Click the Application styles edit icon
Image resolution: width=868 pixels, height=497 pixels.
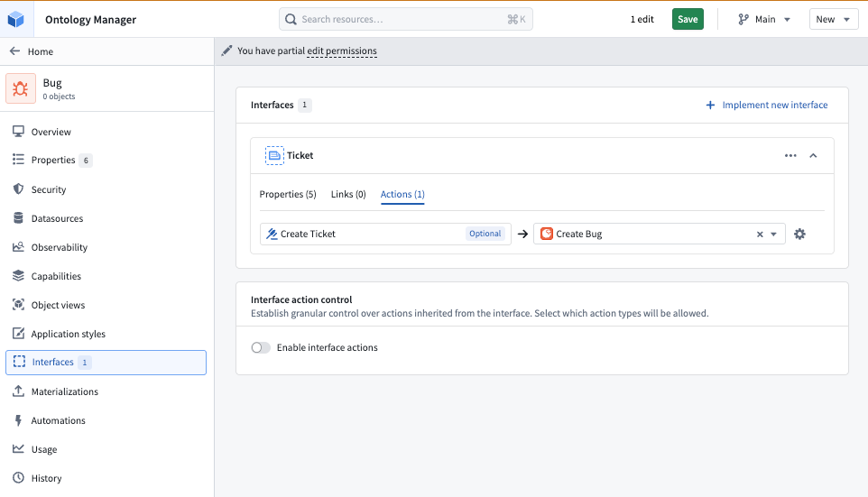point(18,333)
